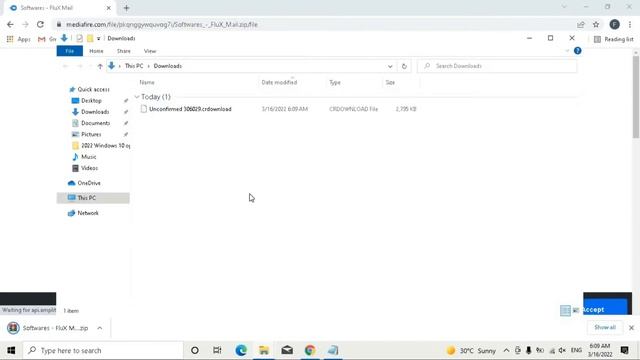The width and height of the screenshot is (640, 360).
Task: Select This PC in the sidebar
Action: click(93, 198)
